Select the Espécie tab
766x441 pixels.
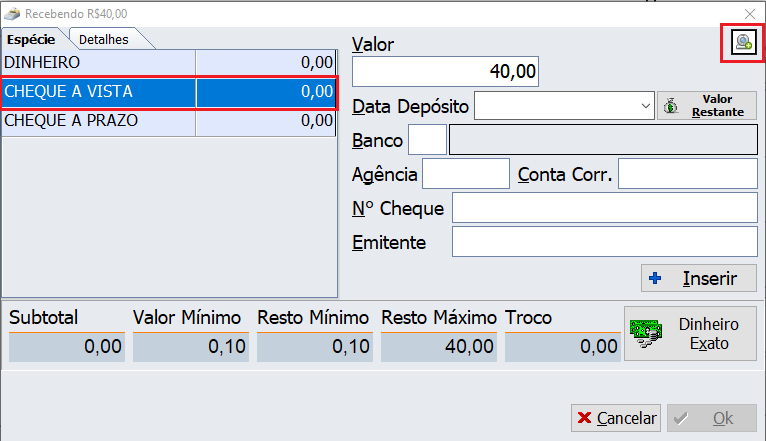point(31,39)
